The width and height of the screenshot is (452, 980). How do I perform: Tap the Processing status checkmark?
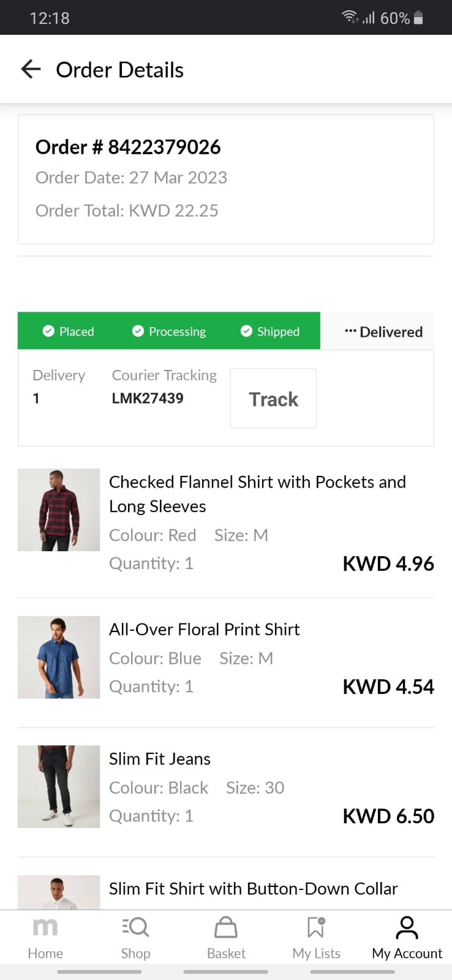pos(138,331)
